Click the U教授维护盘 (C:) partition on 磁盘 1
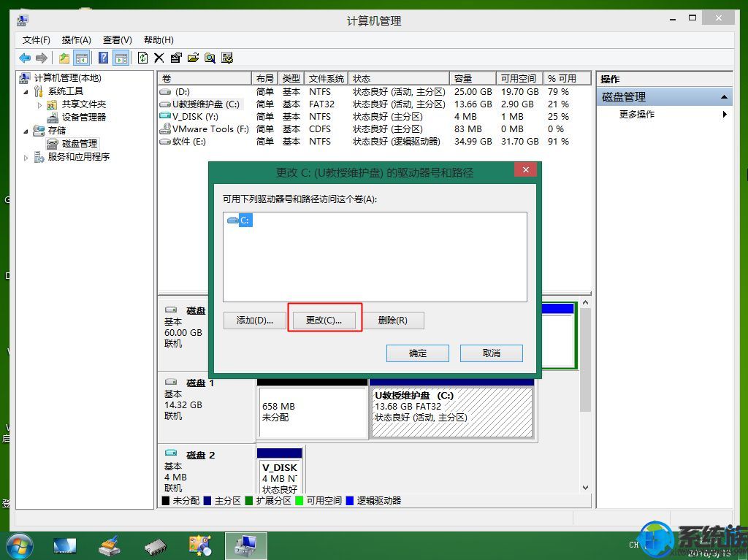Viewport: 748px width, 560px height. [451, 412]
